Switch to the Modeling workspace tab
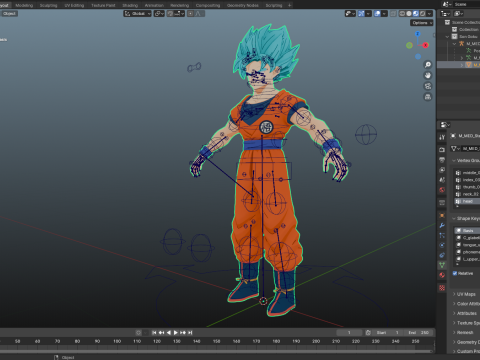Image resolution: width=480 pixels, height=360 pixels. click(24, 5)
